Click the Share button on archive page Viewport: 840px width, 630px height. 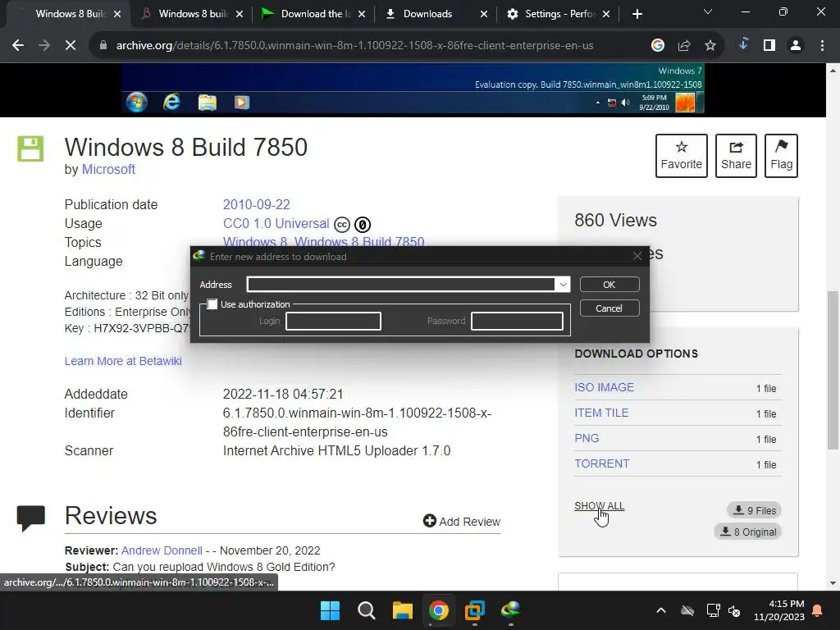[736, 155]
